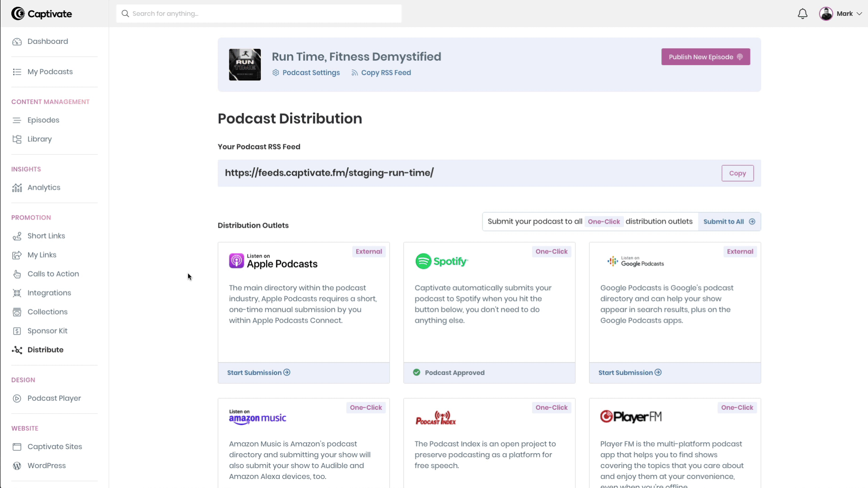
Task: Click Publish New Episode button
Action: pos(706,56)
